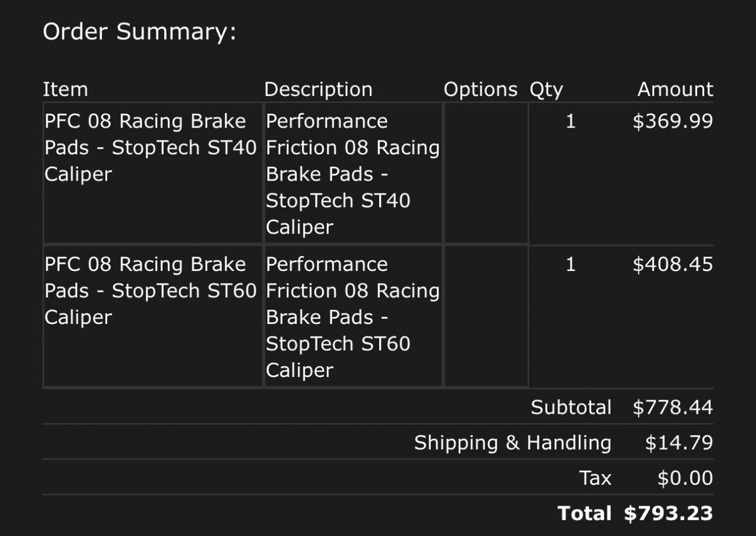Screen dimensions: 756x536
Task: Click the $778.44 subtotal value
Action: tap(673, 407)
